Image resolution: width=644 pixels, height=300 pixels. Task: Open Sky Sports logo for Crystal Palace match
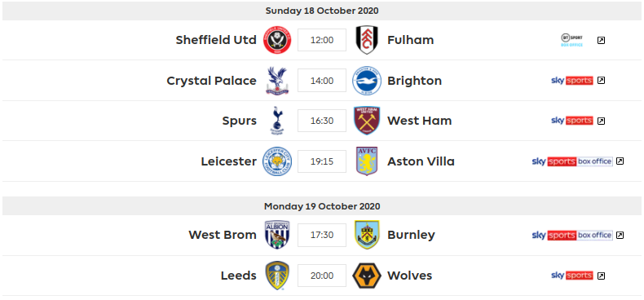[x=571, y=81]
